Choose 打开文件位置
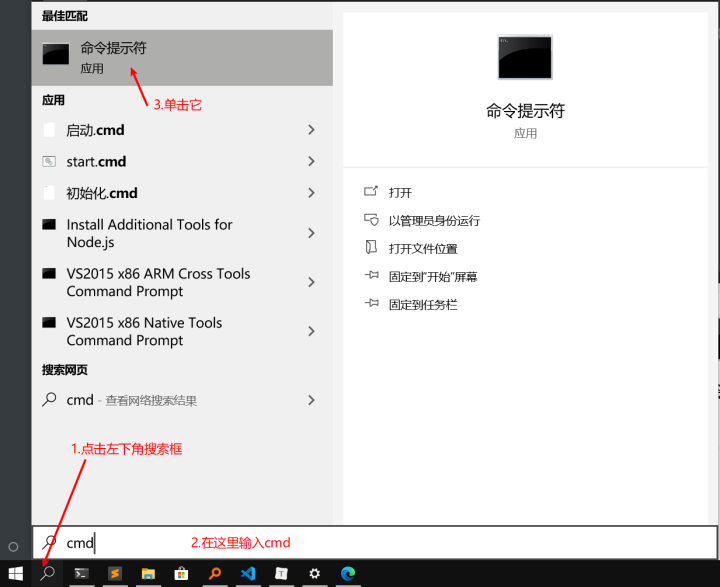Image resolution: width=720 pixels, height=587 pixels. (x=423, y=249)
